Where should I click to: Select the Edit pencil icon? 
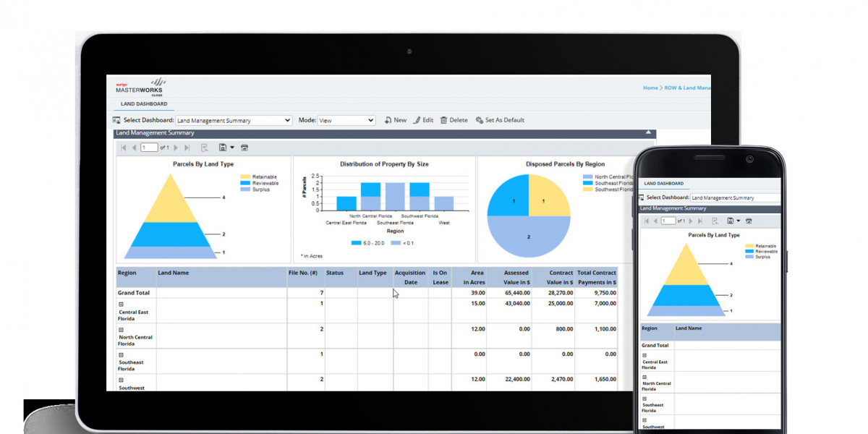[x=418, y=120]
